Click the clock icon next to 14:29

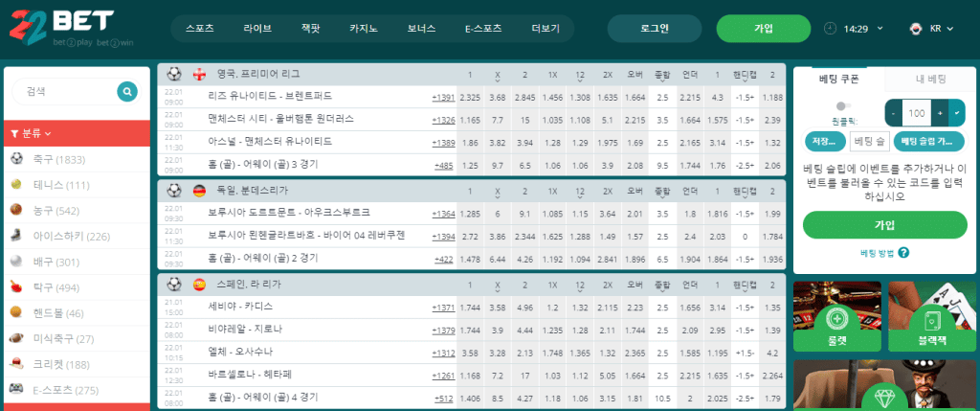(830, 28)
